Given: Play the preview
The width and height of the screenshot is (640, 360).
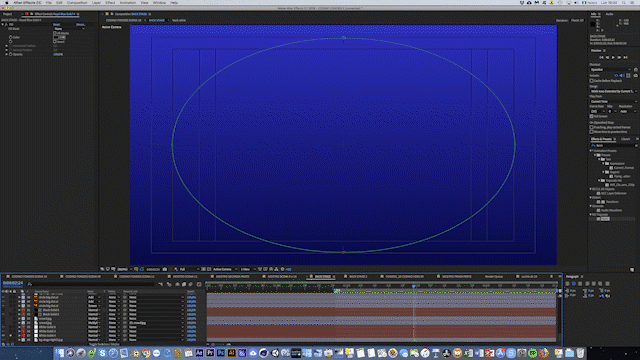Looking at the screenshot, I should (613, 58).
